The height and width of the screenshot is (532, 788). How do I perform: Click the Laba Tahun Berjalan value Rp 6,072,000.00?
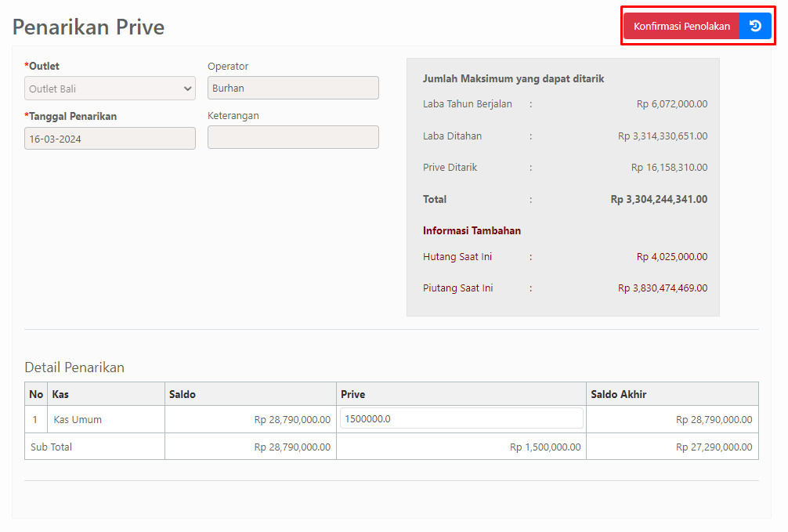coord(672,104)
